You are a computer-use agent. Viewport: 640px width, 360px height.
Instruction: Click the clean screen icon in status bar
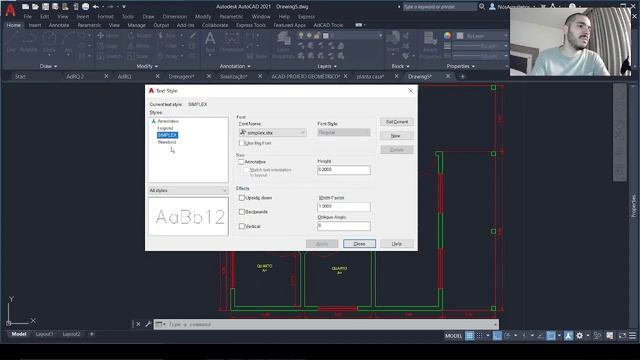[622, 336]
